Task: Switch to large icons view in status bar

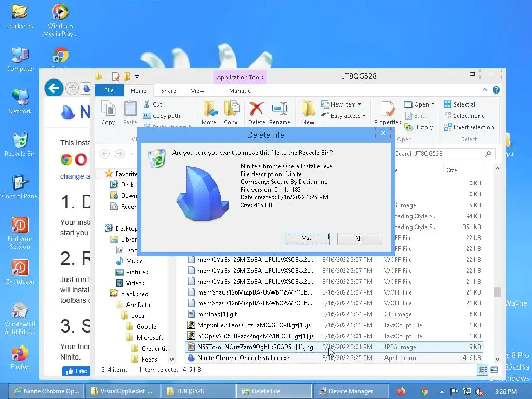Action: coord(494,369)
